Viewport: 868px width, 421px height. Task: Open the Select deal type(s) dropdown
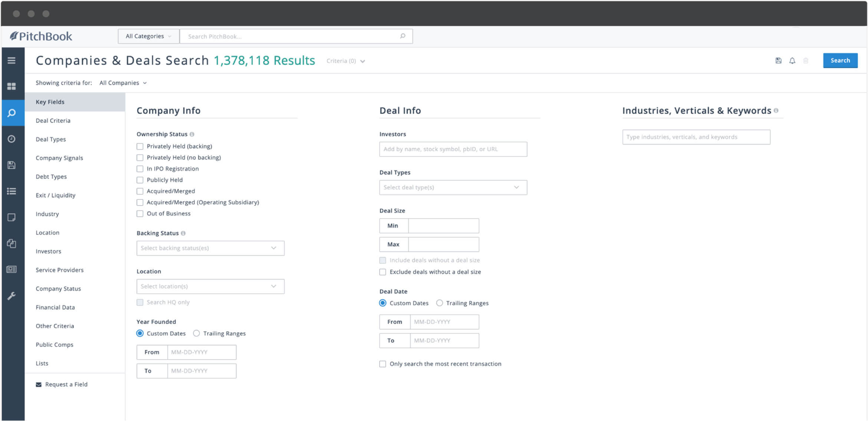453,188
